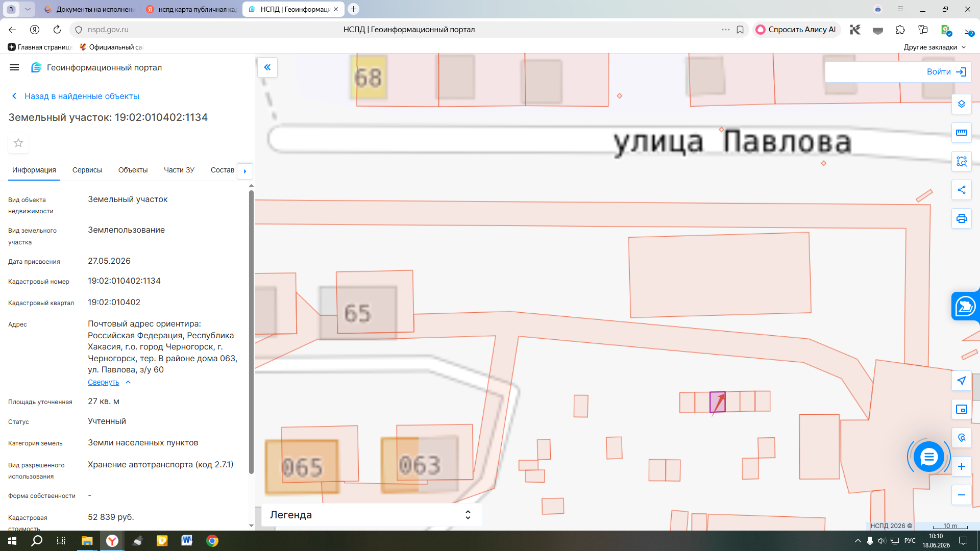Go back via Назад в найденные объекты
Screen dimensions: 980x551
76,96
